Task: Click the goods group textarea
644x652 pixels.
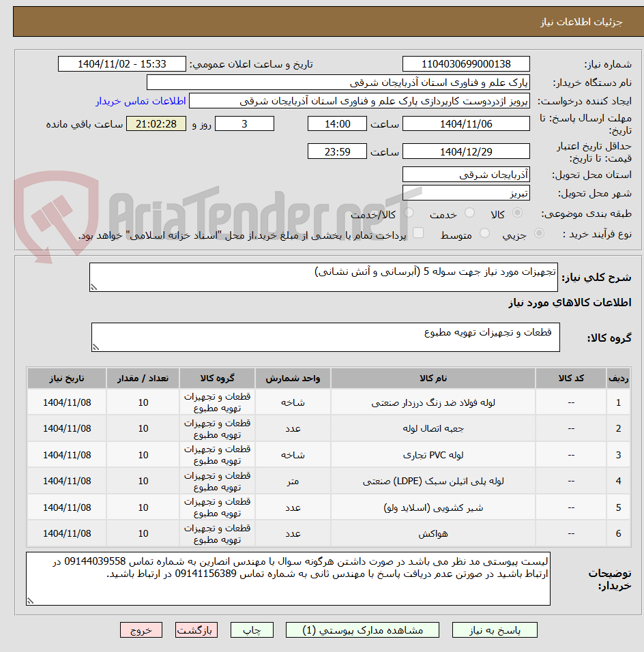Action: (x=325, y=337)
